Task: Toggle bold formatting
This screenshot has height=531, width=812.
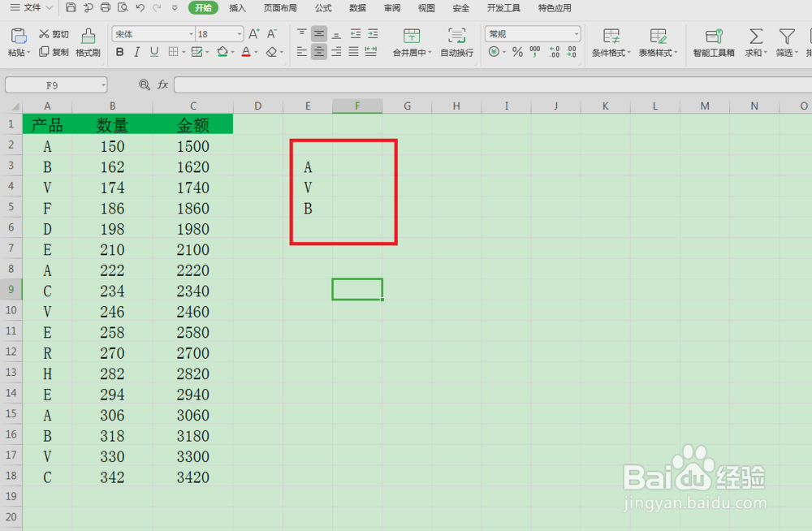Action: (119, 52)
